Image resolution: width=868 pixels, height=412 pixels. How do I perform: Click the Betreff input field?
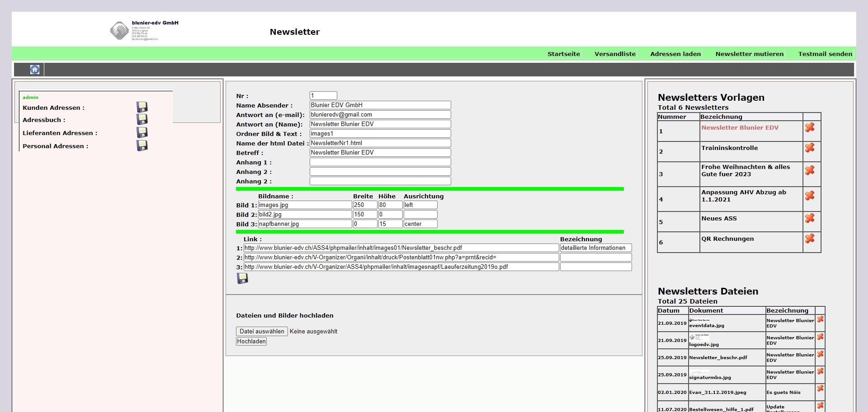point(380,153)
